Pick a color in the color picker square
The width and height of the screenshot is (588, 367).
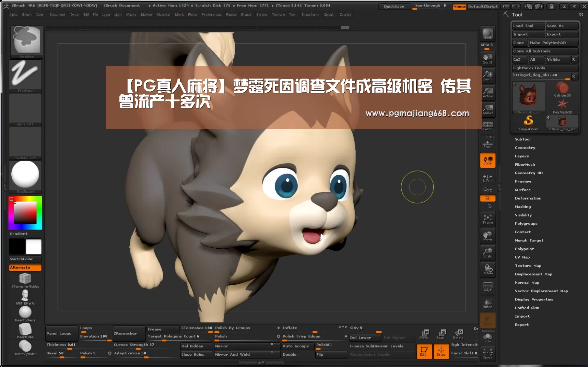click(25, 212)
